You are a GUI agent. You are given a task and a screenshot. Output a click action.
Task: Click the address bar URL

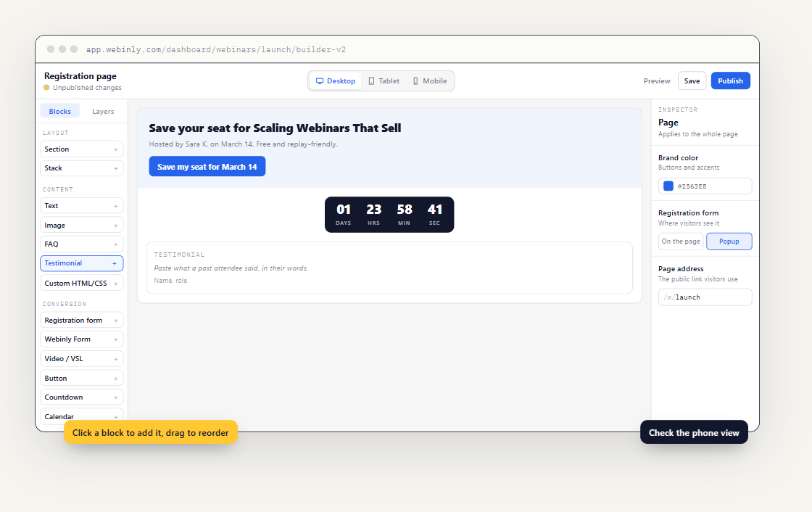coord(216,50)
